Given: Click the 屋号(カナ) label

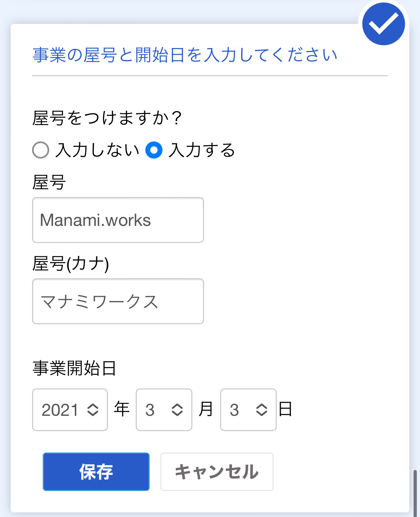Looking at the screenshot, I should click(71, 264).
